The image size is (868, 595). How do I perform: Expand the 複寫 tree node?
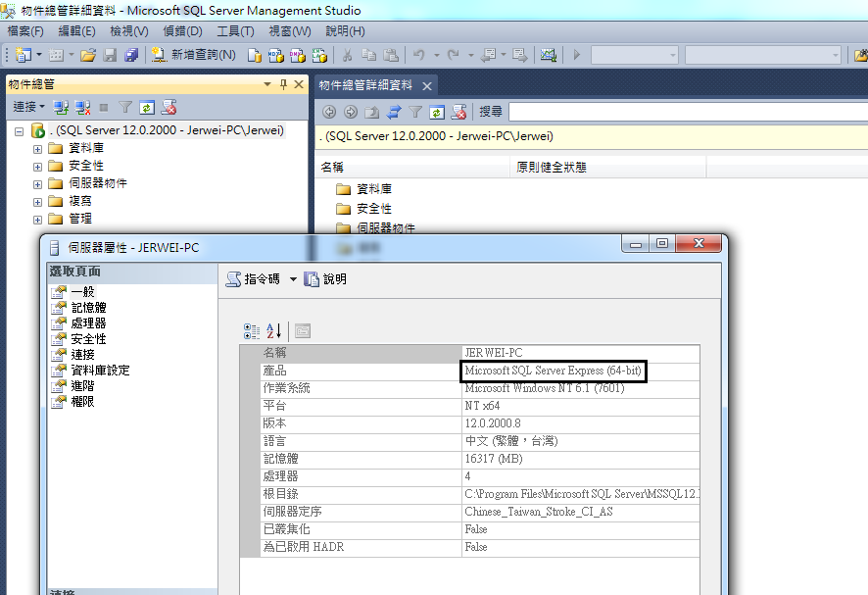click(x=37, y=202)
